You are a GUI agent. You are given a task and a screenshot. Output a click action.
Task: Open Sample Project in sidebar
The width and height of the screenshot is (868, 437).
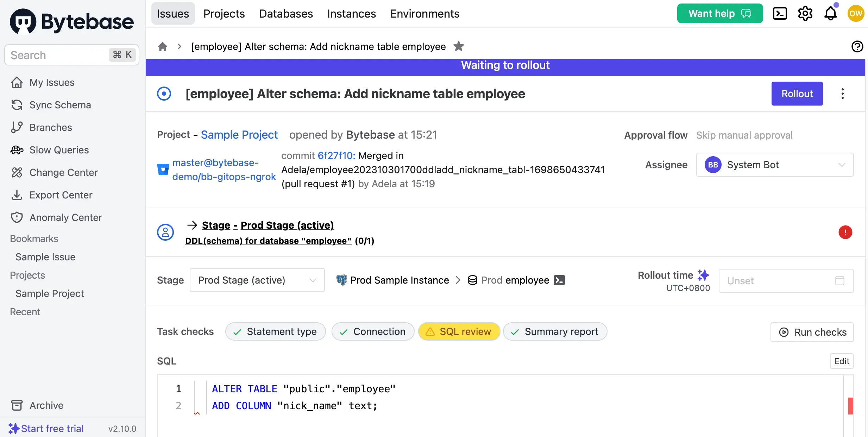(50, 293)
